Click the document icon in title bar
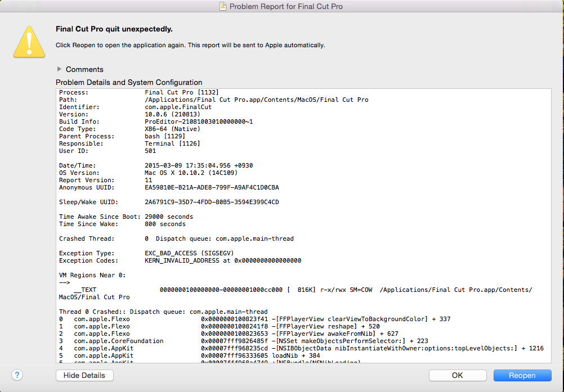 [x=223, y=6]
